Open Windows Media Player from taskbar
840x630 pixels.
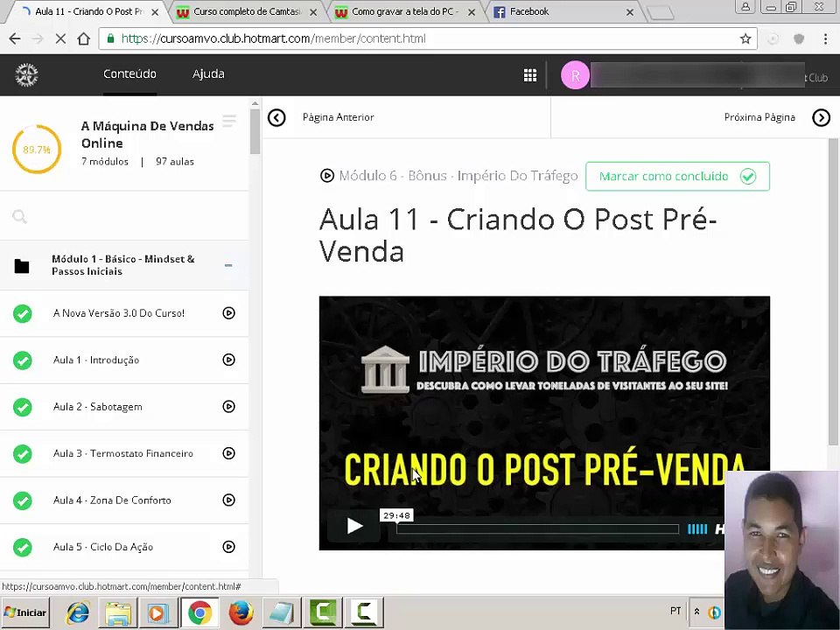pyautogui.click(x=158, y=612)
